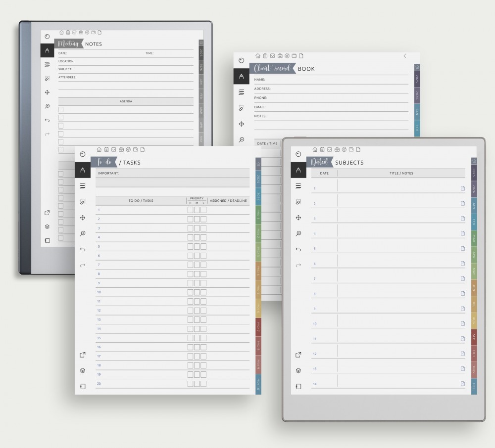Tick High priority box for task 1

[190, 210]
